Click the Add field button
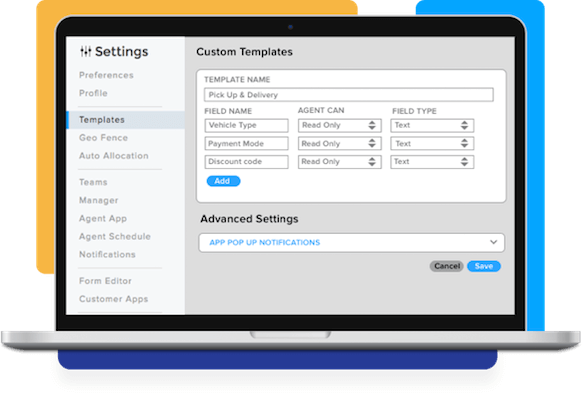 tap(223, 181)
